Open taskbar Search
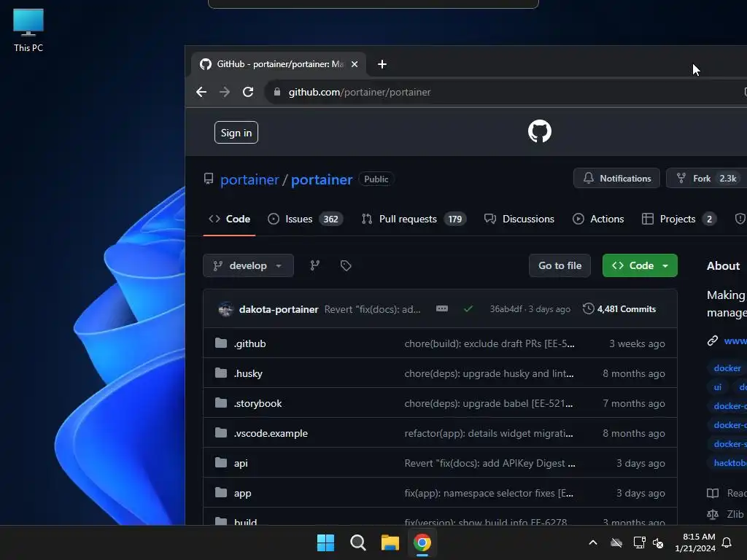The image size is (747, 560). coord(357,542)
